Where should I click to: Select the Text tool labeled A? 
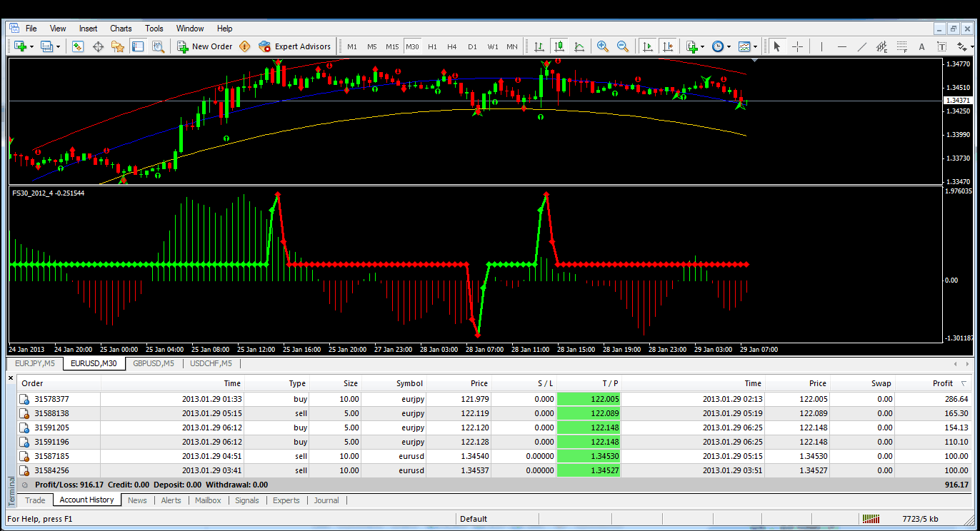[x=921, y=46]
